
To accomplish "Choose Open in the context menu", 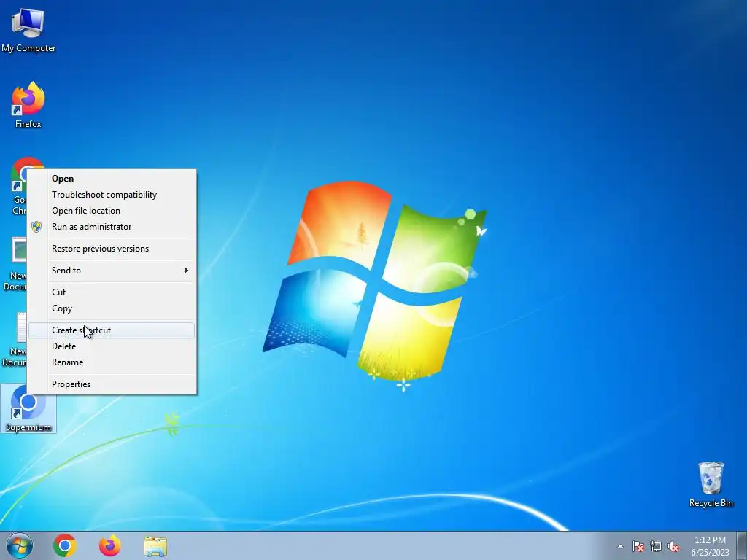I will (x=112, y=179).
